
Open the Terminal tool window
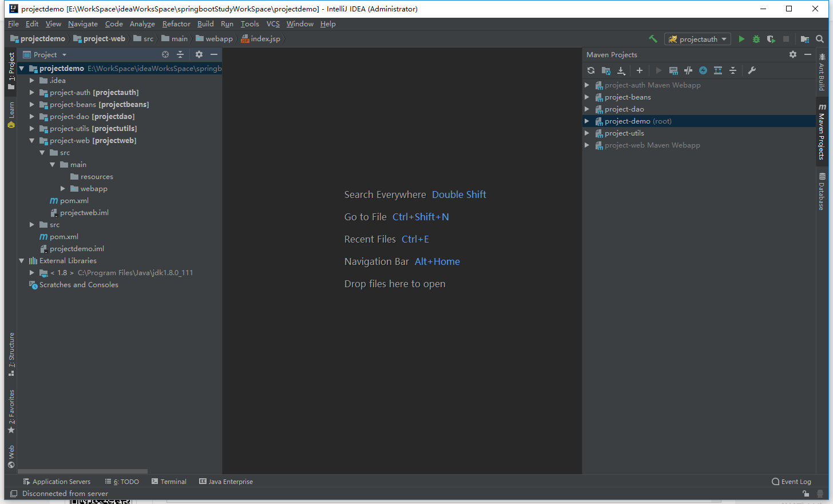[x=169, y=482]
